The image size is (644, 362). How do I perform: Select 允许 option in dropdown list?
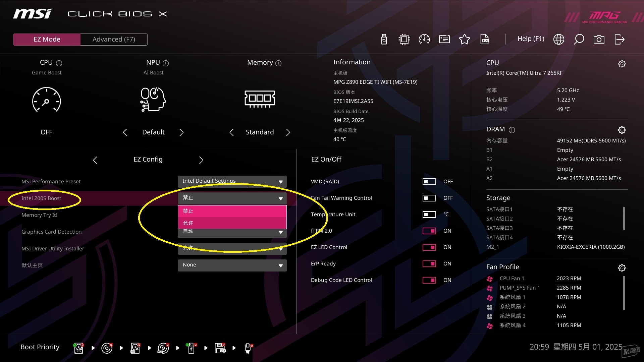click(x=232, y=223)
